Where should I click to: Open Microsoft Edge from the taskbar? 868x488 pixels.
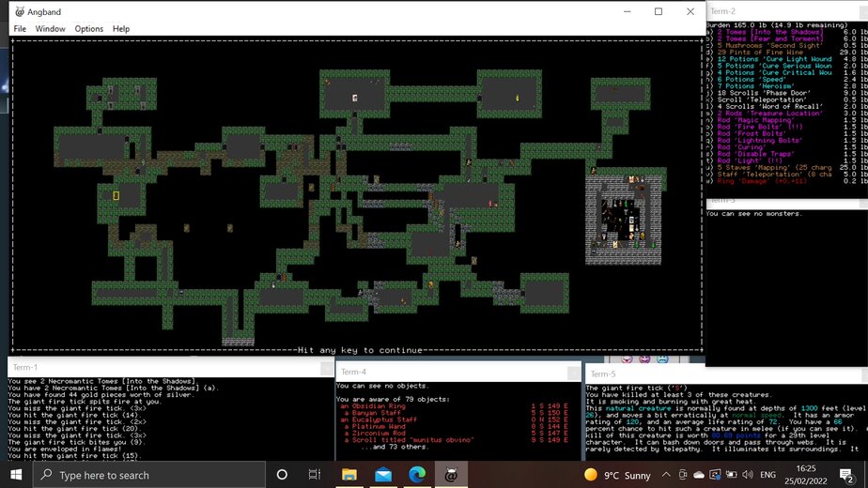click(x=417, y=475)
